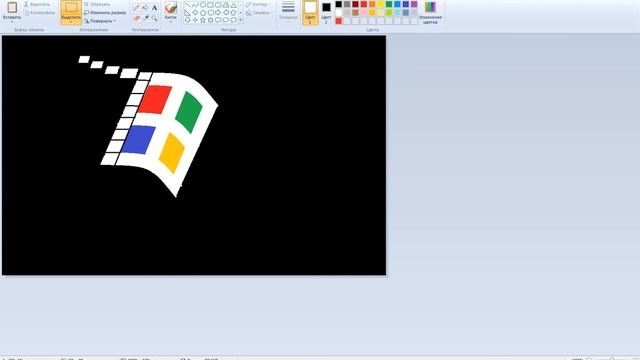Pick the custom red swatch in bottom row
This screenshot has height=360, width=640.
click(339, 21)
